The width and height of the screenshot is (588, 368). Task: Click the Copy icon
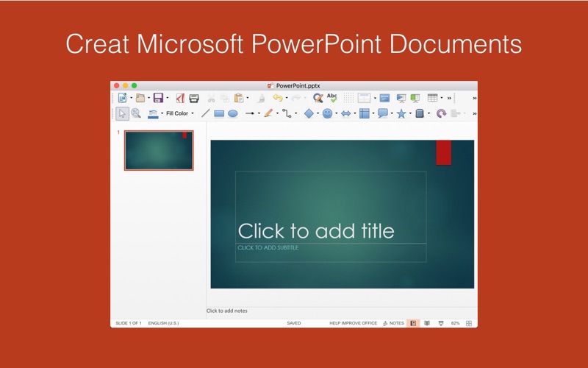point(225,99)
